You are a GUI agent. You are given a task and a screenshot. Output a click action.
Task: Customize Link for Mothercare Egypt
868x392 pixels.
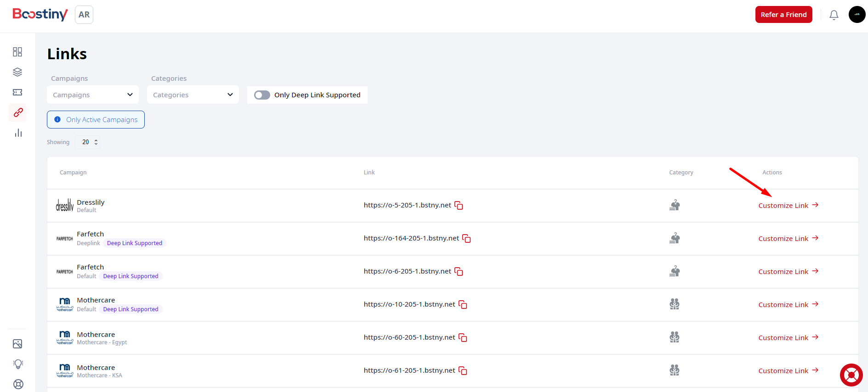click(789, 337)
